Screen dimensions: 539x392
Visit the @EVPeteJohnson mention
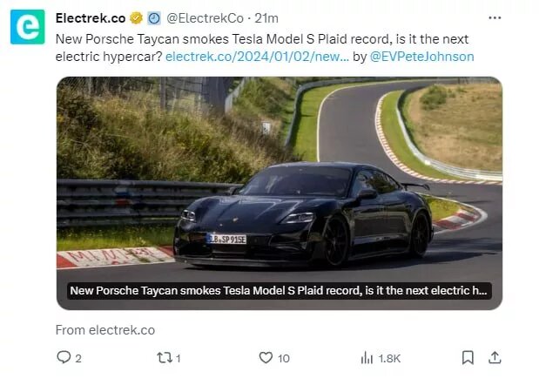point(422,57)
